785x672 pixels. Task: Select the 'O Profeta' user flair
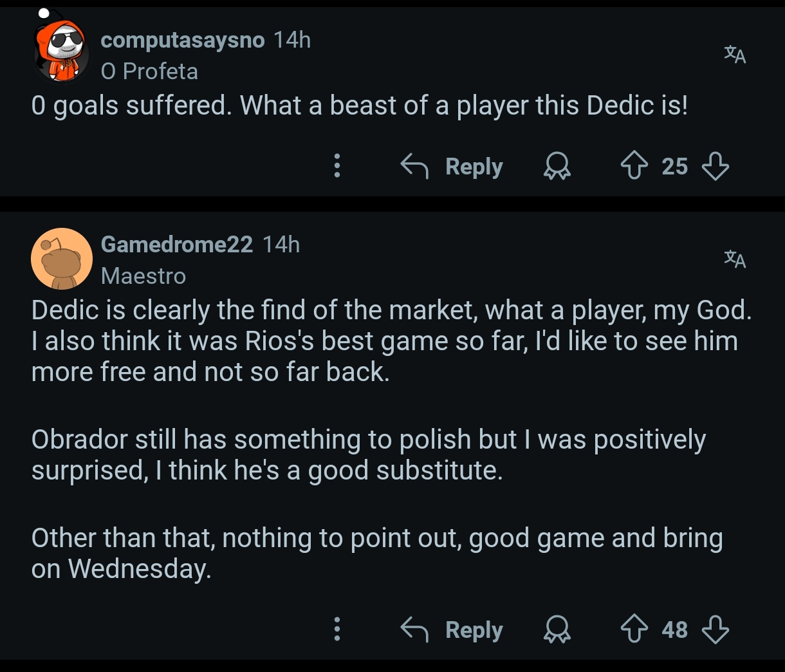[149, 71]
